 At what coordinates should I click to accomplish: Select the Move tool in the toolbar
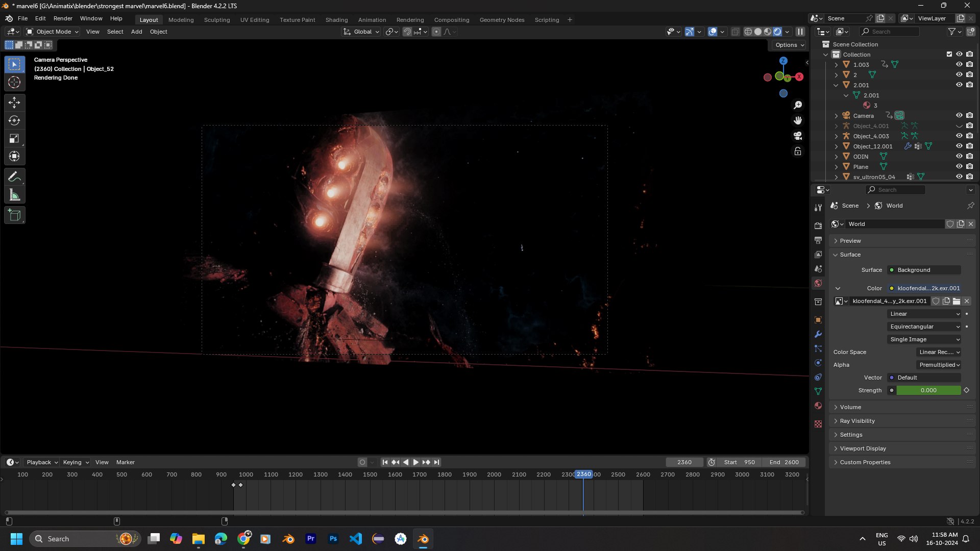pyautogui.click(x=14, y=103)
